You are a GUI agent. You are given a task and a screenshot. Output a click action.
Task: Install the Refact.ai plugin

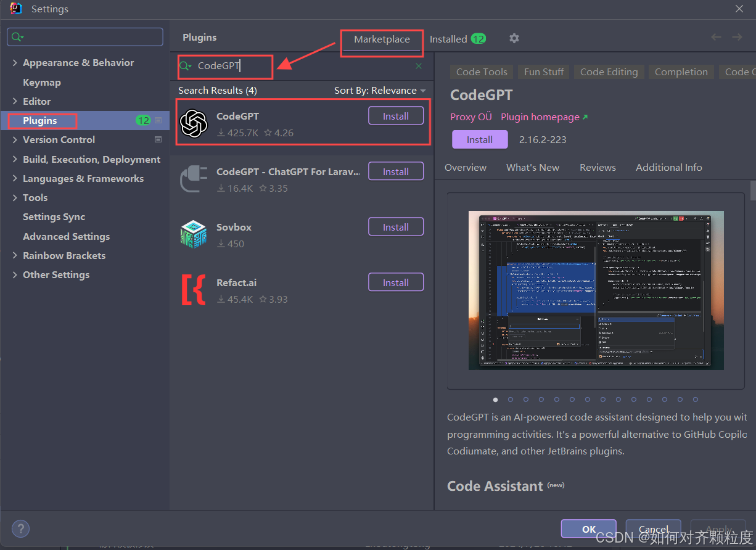pos(396,282)
